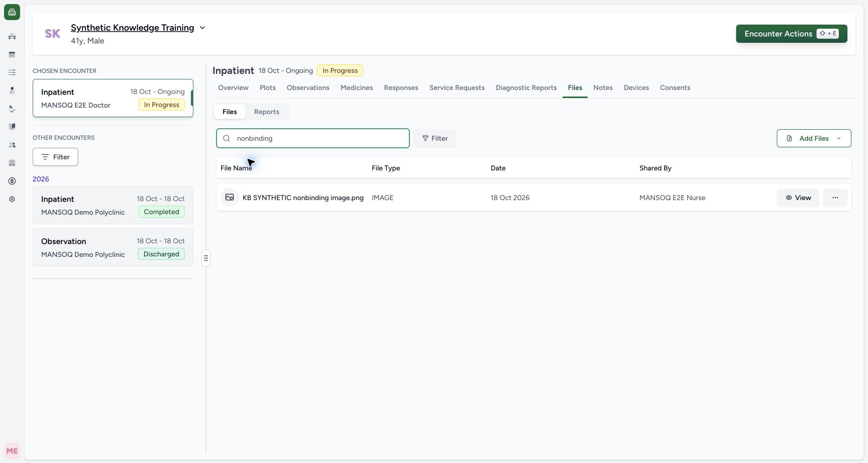Open the microscope lab icon in sidebar
This screenshot has width=868, height=463.
point(12,109)
